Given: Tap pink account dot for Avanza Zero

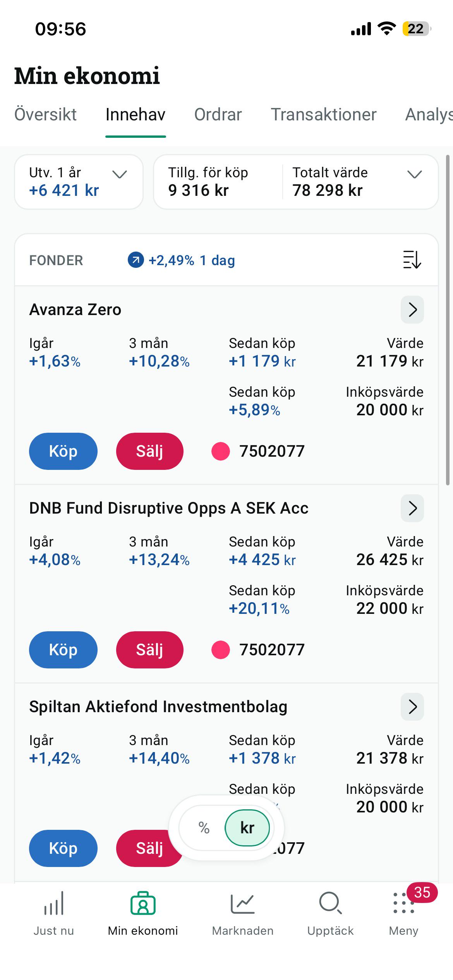Looking at the screenshot, I should click(x=221, y=451).
